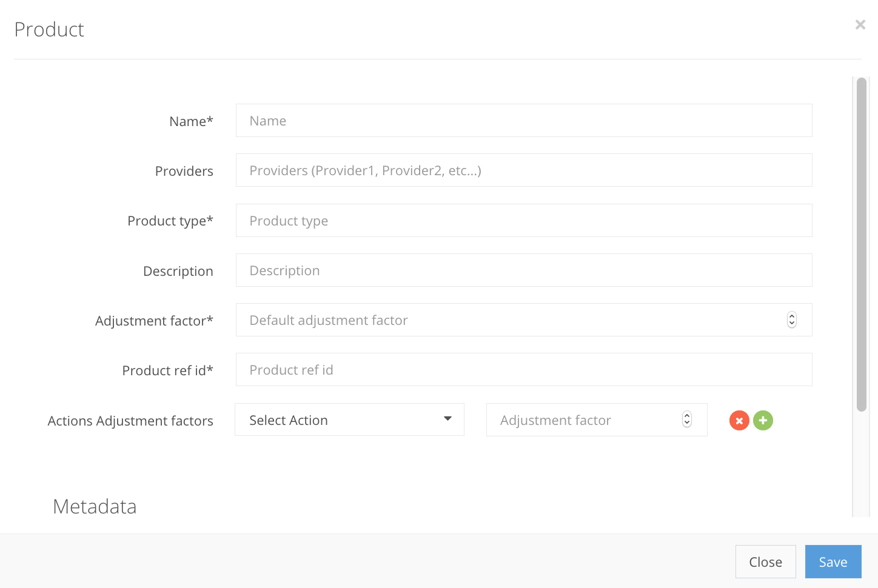Click inside the Name input field
Screen dimensions: 878x588
click(x=524, y=120)
